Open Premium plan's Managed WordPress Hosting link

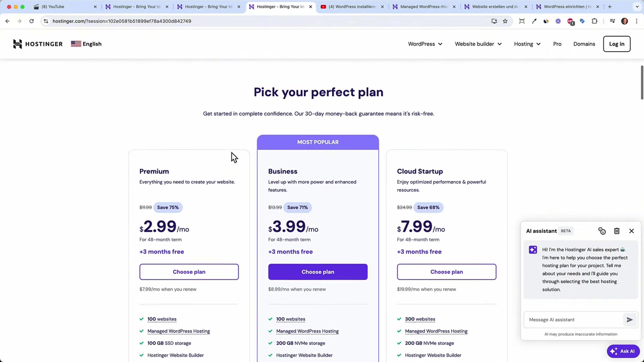(179, 331)
